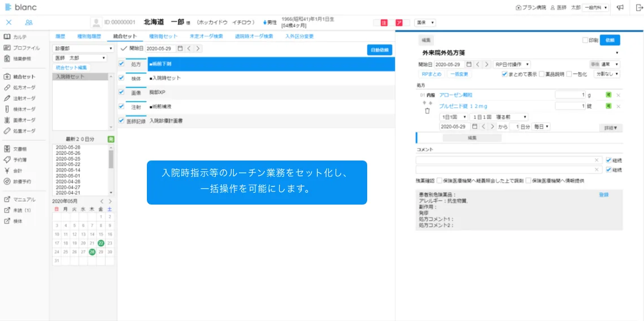Image resolution: width=644 pixels, height=321 pixels.
Task: Open the 1日1回 frequency dropdown
Action: coord(453,117)
